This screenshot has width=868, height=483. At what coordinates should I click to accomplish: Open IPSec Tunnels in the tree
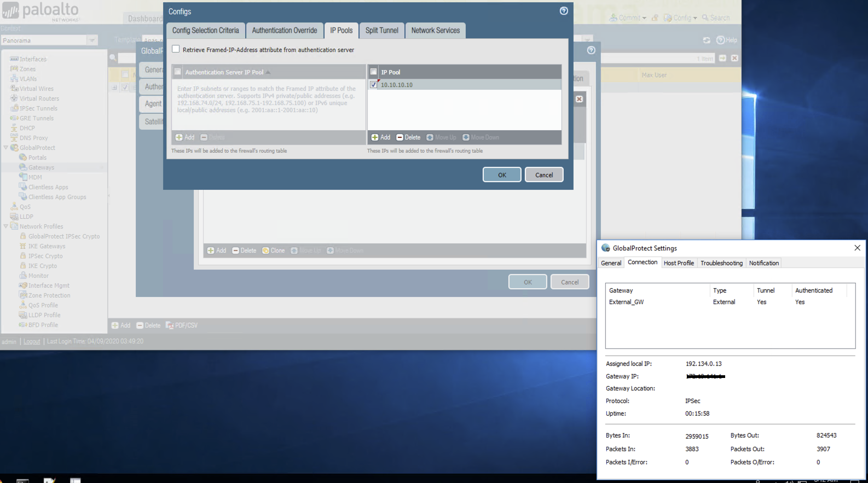click(x=38, y=108)
